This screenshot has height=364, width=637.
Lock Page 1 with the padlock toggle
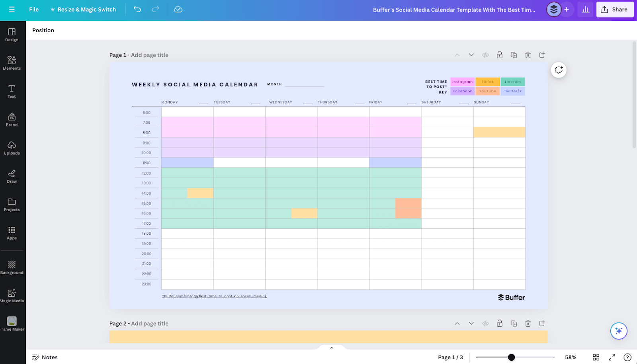point(500,55)
